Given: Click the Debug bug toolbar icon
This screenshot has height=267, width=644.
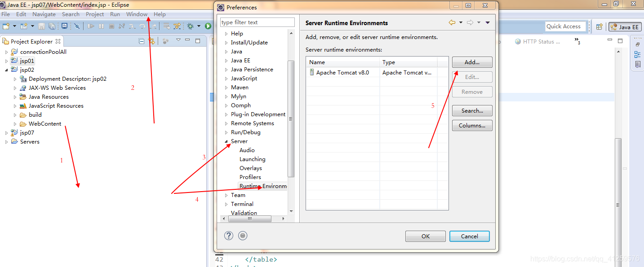Looking at the screenshot, I should coord(190,26).
